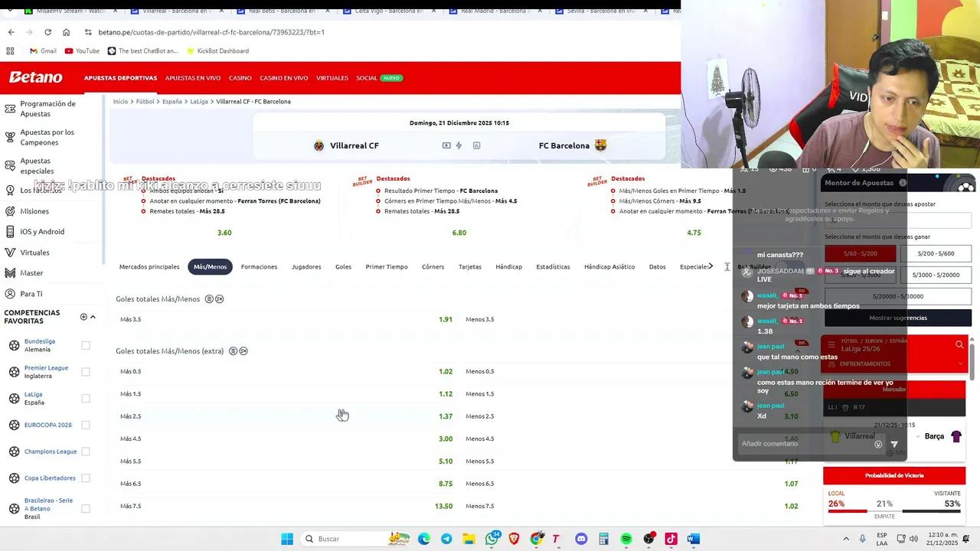Click the España breadcrumb link

(x=171, y=102)
